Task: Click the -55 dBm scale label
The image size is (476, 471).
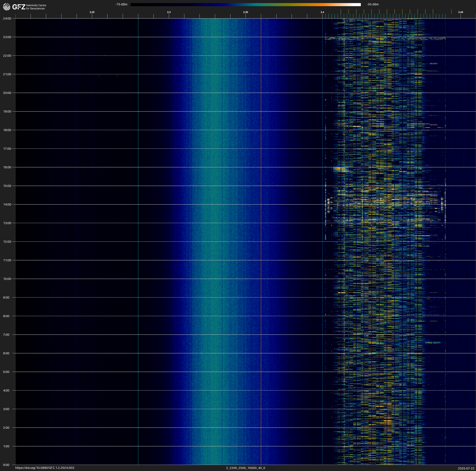Action: [x=373, y=4]
